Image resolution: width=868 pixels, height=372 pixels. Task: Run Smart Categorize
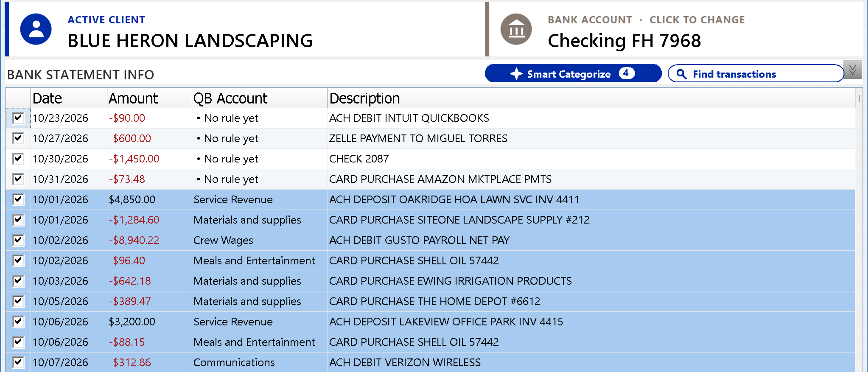click(573, 73)
